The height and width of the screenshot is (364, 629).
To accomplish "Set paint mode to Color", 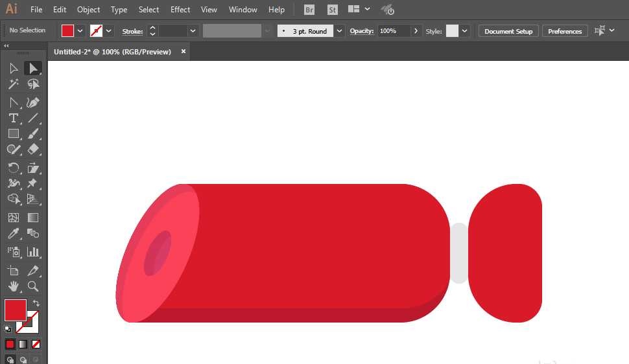I will click(10, 344).
